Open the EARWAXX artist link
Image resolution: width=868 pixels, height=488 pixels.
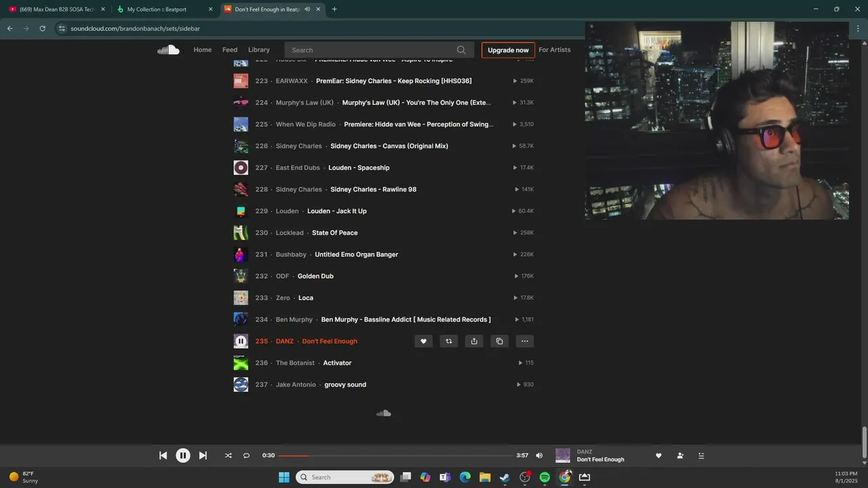click(292, 81)
